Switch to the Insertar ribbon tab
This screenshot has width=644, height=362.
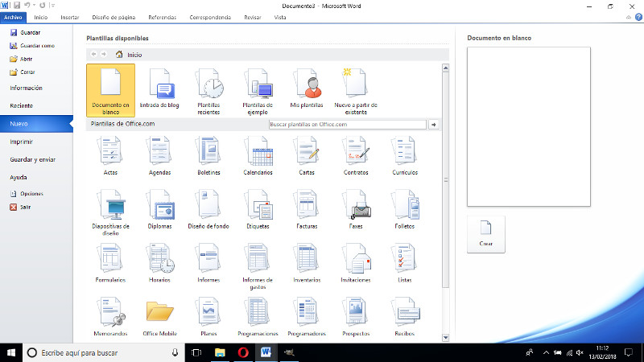[70, 17]
